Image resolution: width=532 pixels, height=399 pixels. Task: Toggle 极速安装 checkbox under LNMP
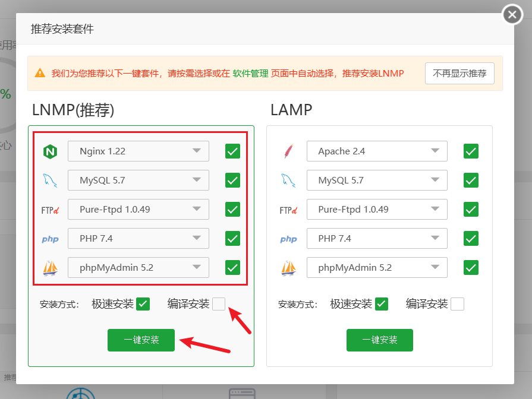tap(143, 304)
